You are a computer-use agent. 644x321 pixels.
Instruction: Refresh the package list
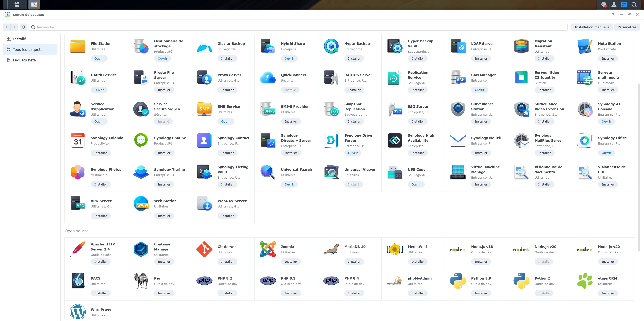click(x=23, y=27)
